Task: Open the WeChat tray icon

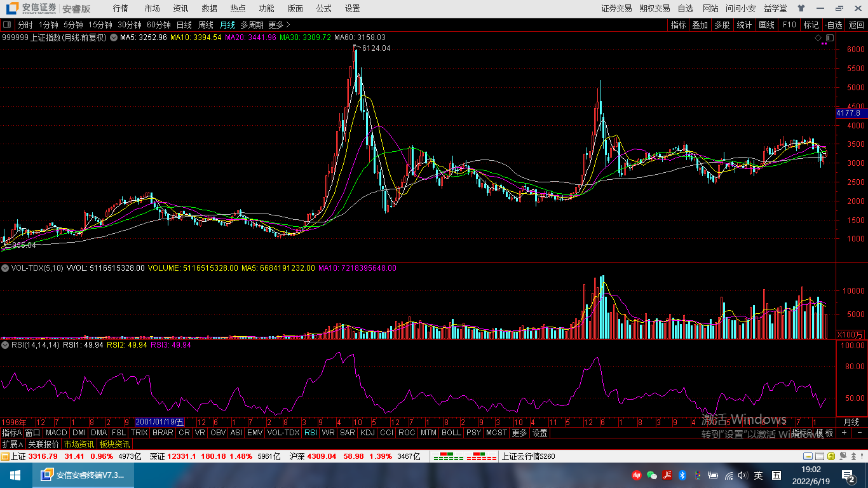Action: point(652,475)
